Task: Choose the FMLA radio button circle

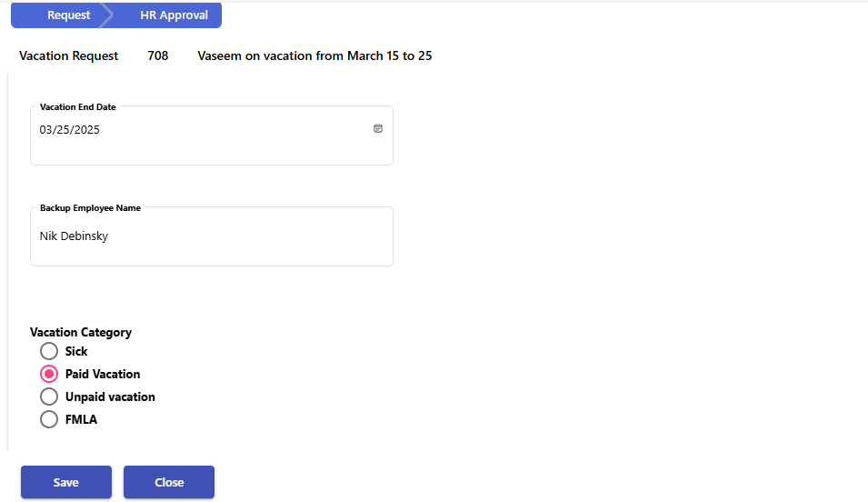Action: 49,419
